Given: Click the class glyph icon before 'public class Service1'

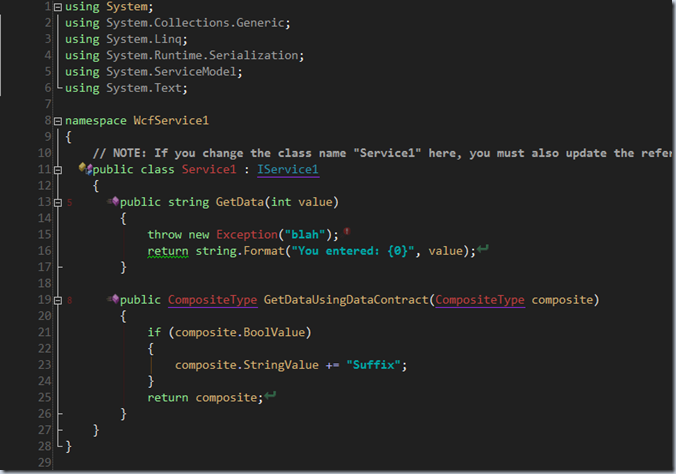Looking at the screenshot, I should click(85, 169).
